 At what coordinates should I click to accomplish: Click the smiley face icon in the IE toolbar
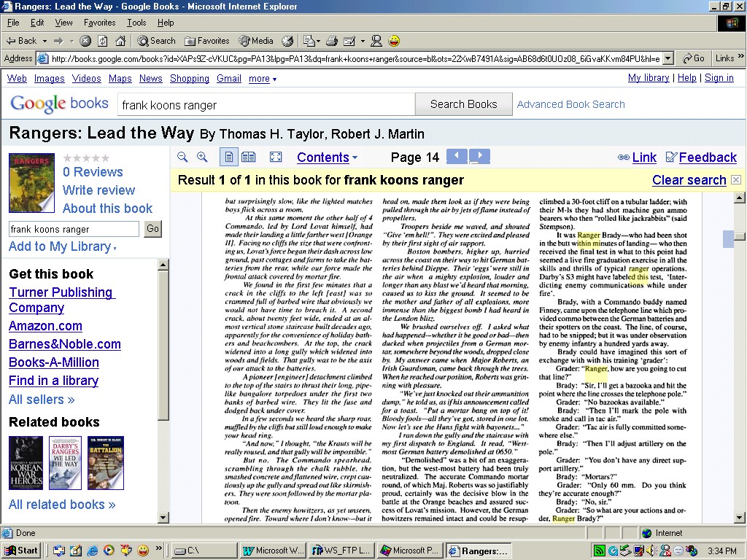pos(394,41)
